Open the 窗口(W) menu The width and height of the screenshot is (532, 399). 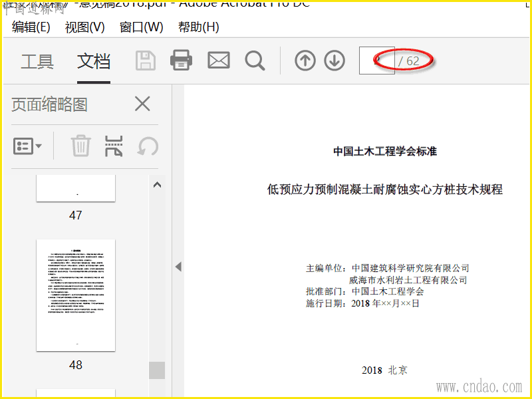[x=142, y=27]
